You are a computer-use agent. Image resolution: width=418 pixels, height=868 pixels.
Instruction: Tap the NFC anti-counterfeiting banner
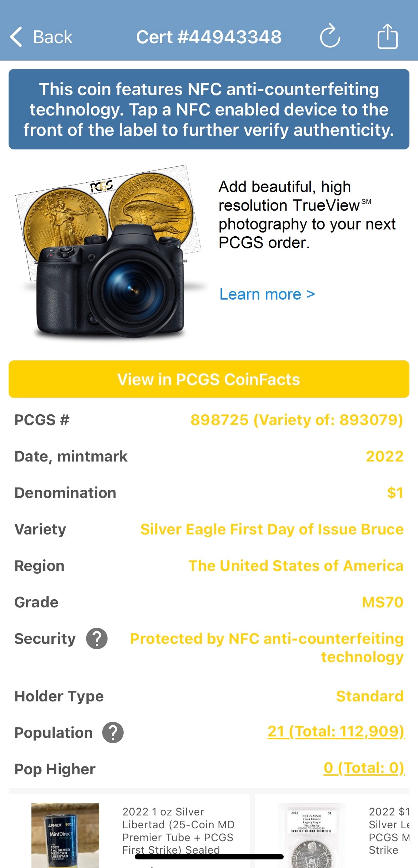[209, 109]
